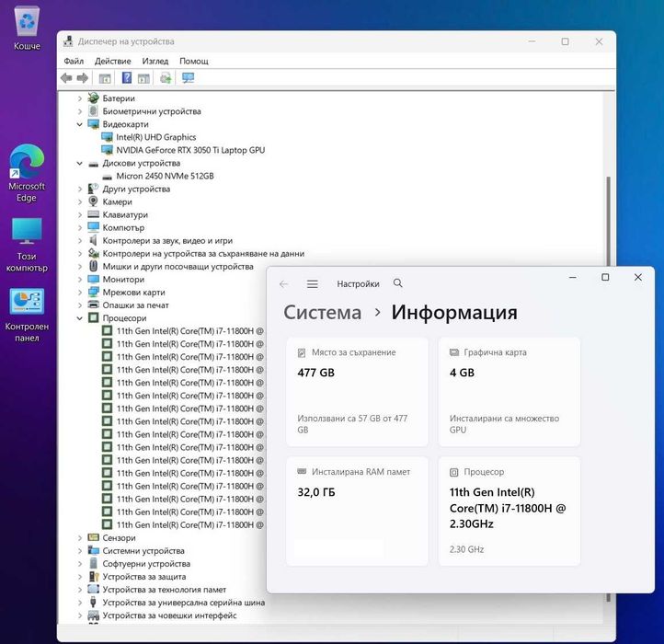Click the storage icon beside "Място за съхранение"
664x644 pixels.
(302, 352)
